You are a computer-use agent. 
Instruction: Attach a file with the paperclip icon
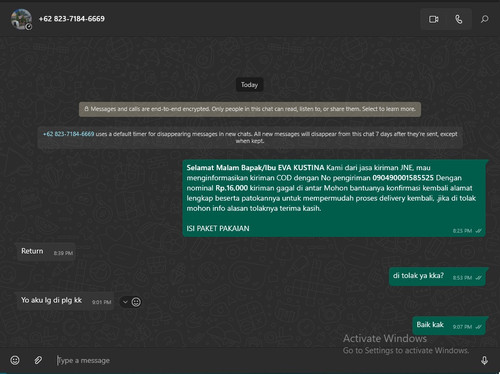(38, 360)
